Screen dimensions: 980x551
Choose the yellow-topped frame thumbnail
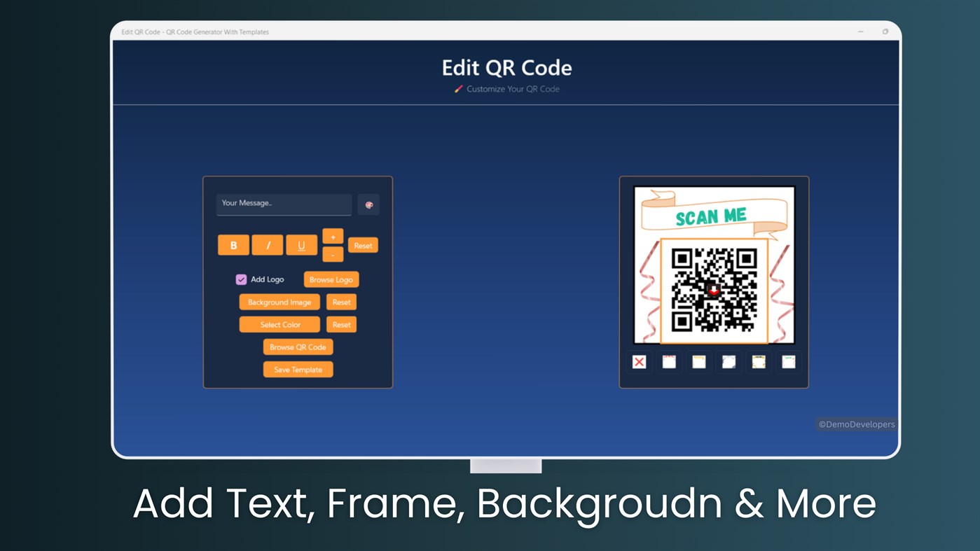(698, 362)
